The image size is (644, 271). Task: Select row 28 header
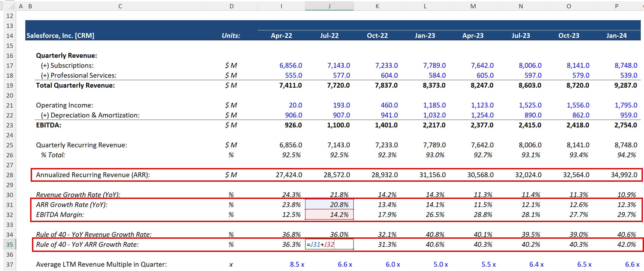pyautogui.click(x=10, y=175)
